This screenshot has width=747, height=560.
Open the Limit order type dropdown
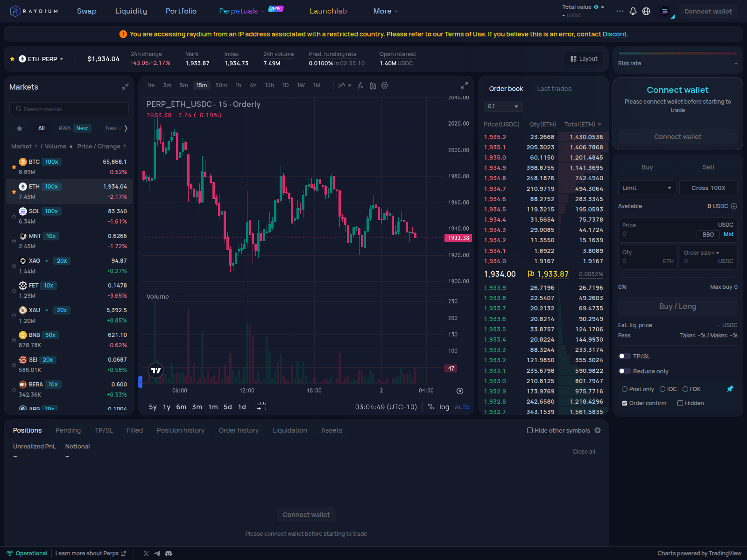click(647, 188)
